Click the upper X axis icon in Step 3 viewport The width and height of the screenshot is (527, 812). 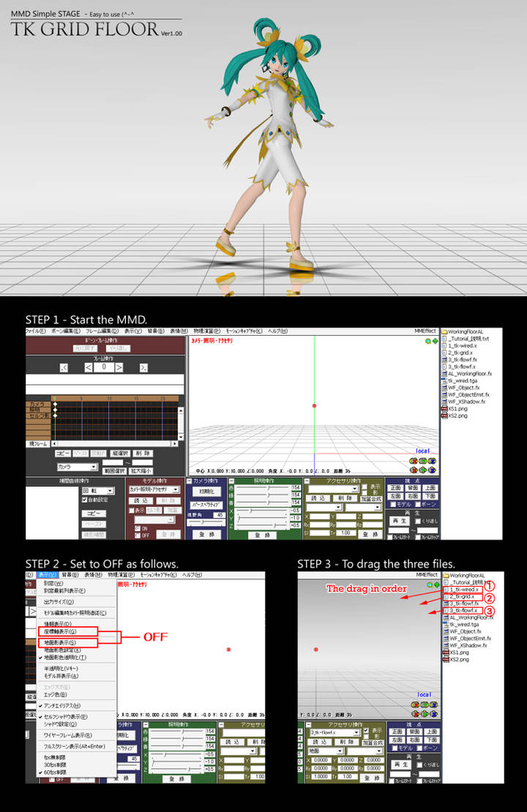click(x=415, y=704)
